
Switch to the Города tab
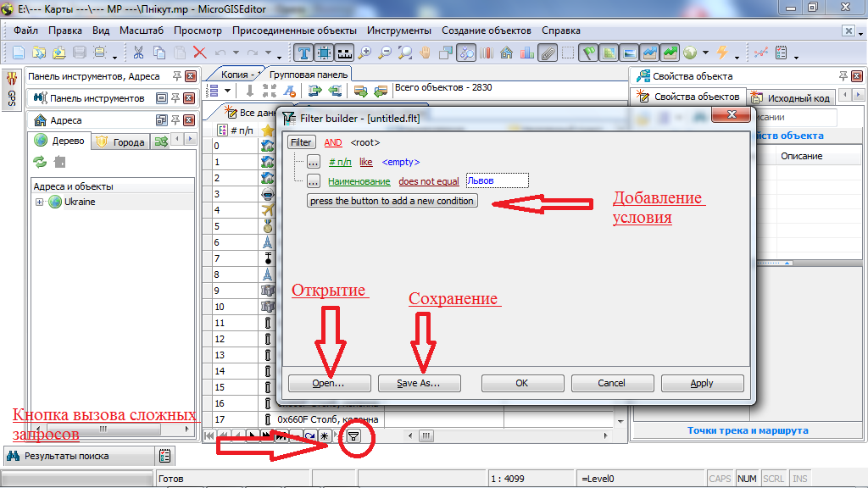click(121, 142)
